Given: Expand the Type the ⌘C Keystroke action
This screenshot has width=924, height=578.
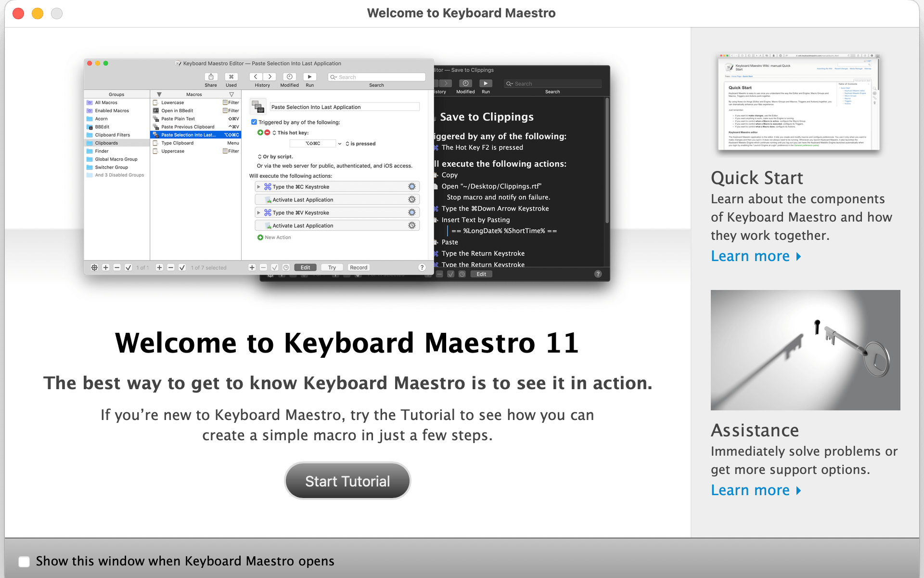Looking at the screenshot, I should [258, 187].
